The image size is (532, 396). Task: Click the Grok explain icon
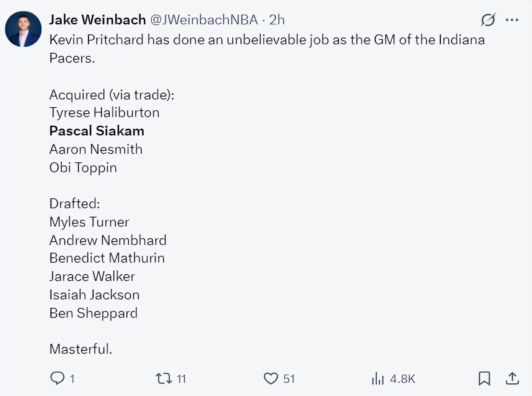(x=488, y=20)
